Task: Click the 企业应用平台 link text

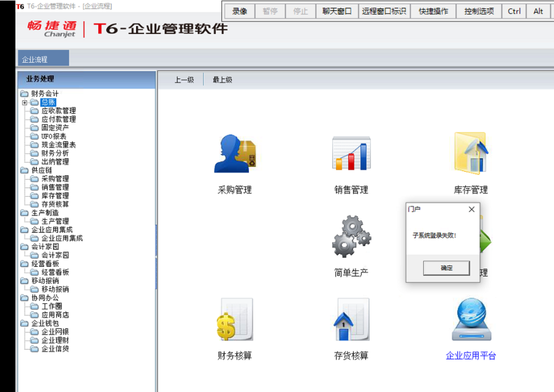Action: click(x=471, y=355)
